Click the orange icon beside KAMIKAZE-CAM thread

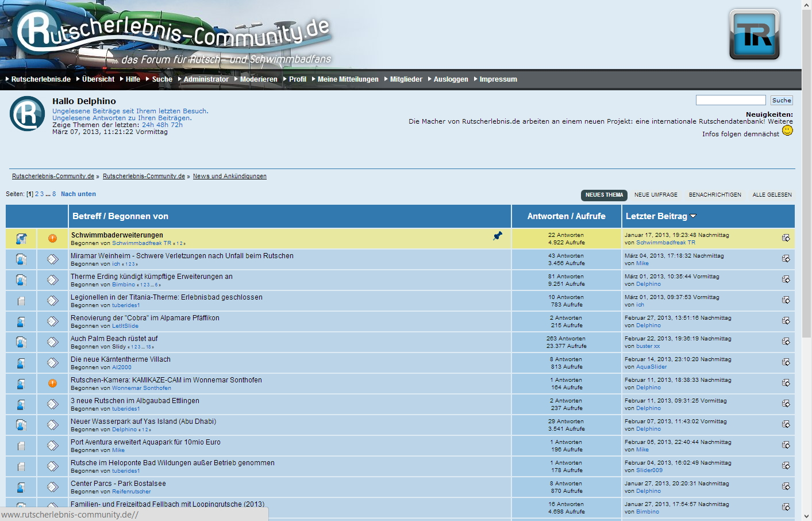coord(52,384)
